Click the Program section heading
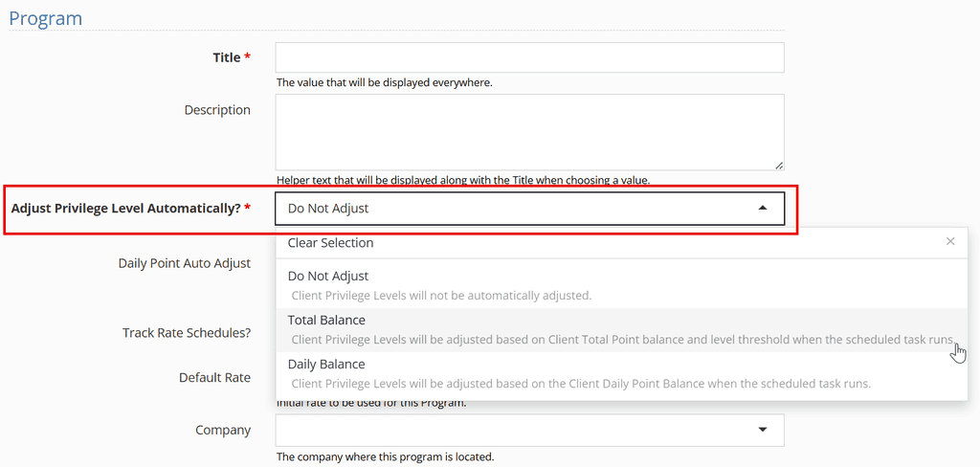The width and height of the screenshot is (980, 467). coord(46,17)
